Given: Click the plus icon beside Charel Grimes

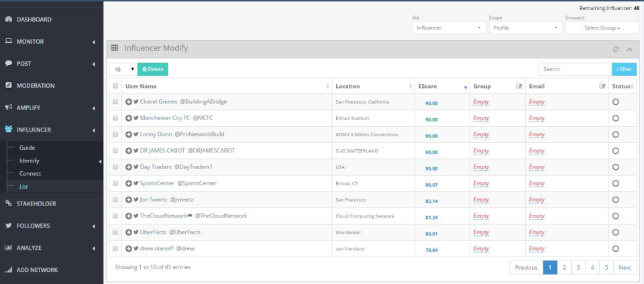Looking at the screenshot, I should click(129, 102).
